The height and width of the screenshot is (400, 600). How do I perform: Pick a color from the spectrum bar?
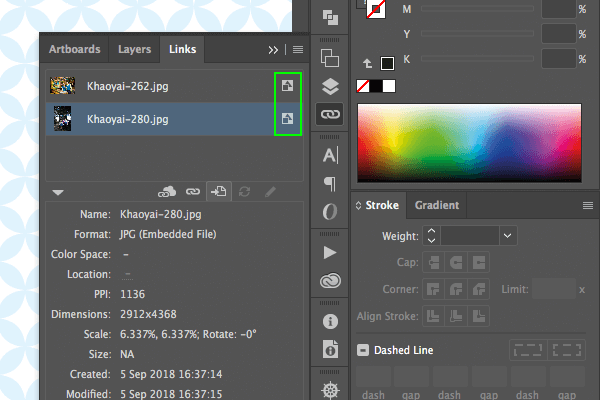(470, 142)
